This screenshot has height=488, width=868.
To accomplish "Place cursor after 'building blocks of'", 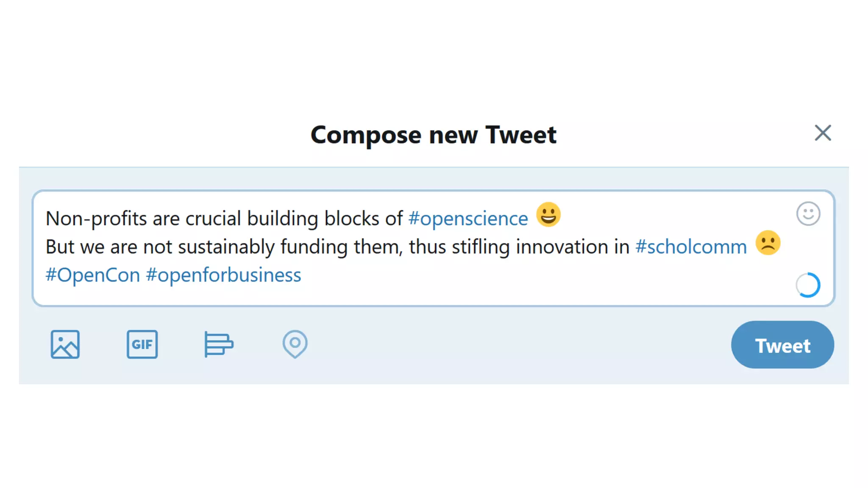I will (405, 219).
